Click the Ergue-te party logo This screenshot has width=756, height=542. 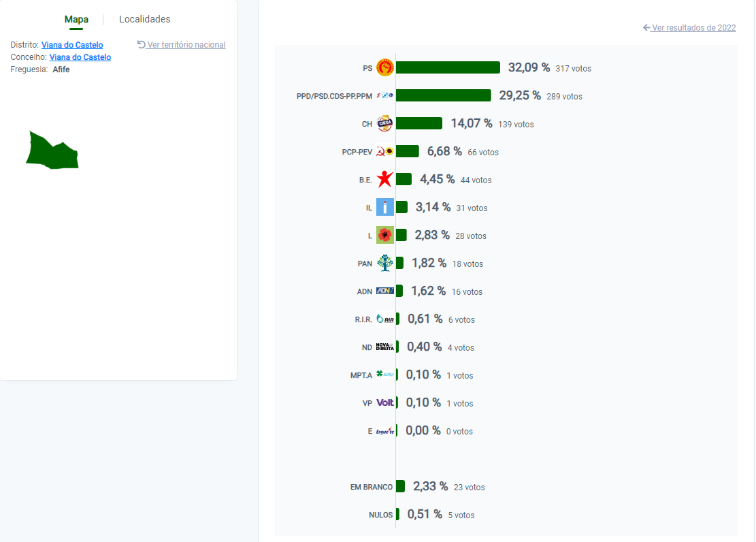point(384,430)
